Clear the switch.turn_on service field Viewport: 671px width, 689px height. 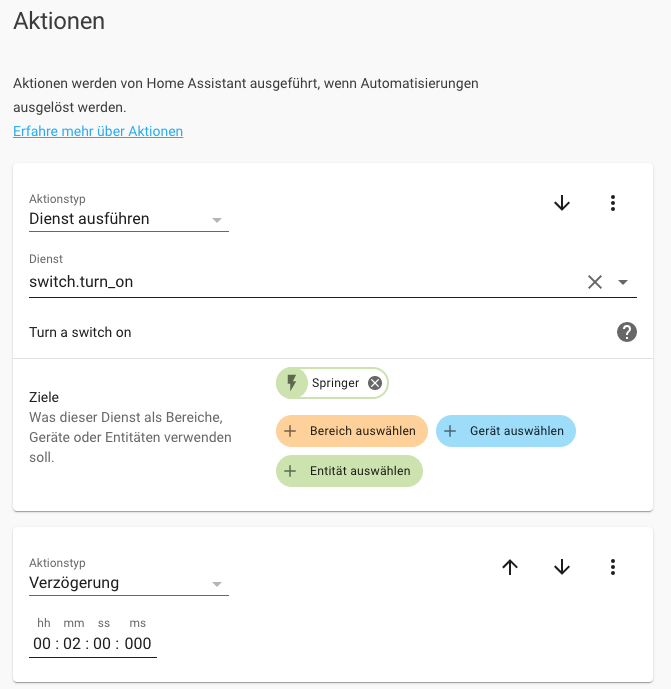coord(595,282)
